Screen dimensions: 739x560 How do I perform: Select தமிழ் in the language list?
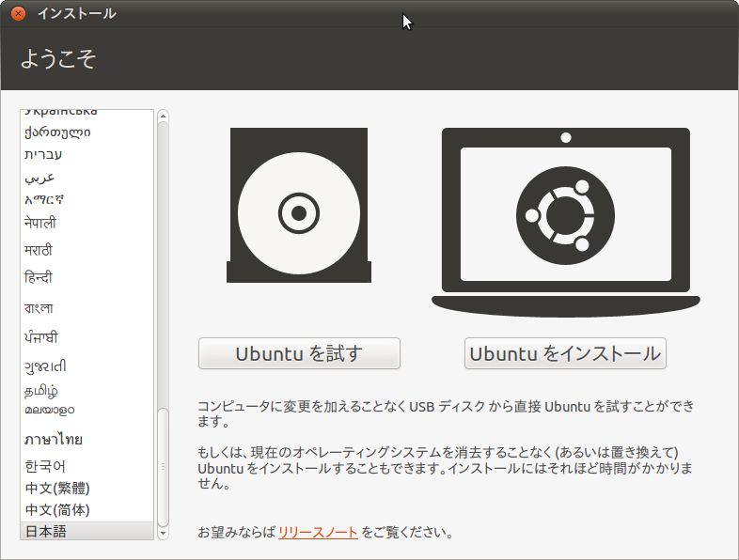(86, 391)
